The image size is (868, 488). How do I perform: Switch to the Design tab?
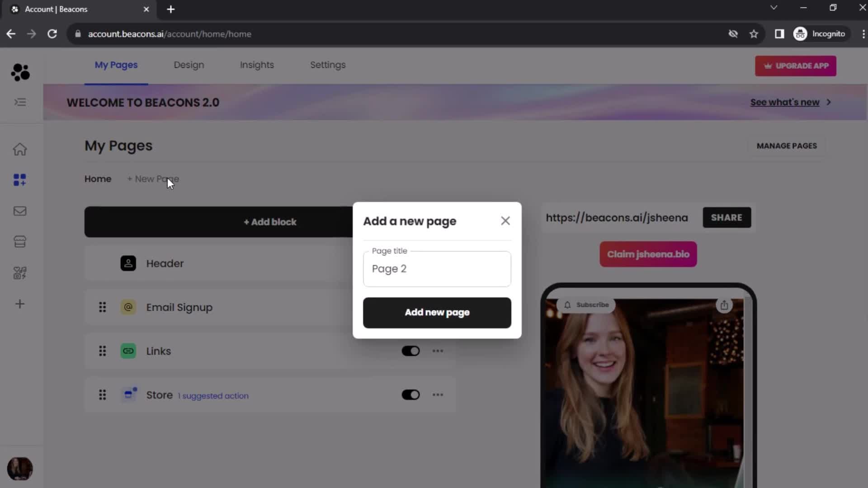[x=189, y=65]
